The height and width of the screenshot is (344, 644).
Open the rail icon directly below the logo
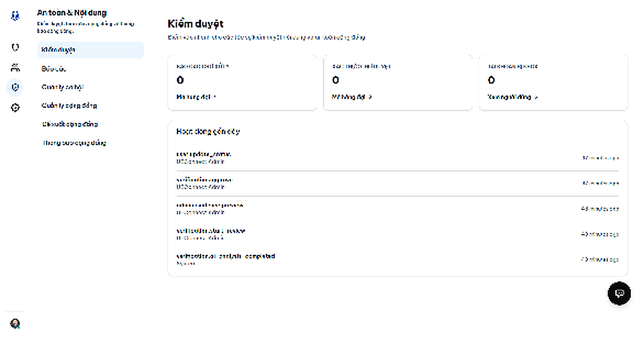[15, 47]
